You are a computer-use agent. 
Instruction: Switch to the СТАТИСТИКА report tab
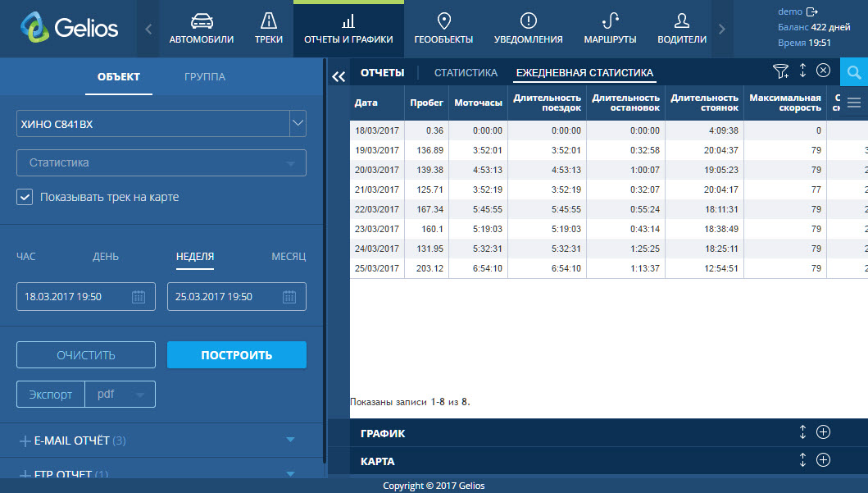tap(466, 73)
